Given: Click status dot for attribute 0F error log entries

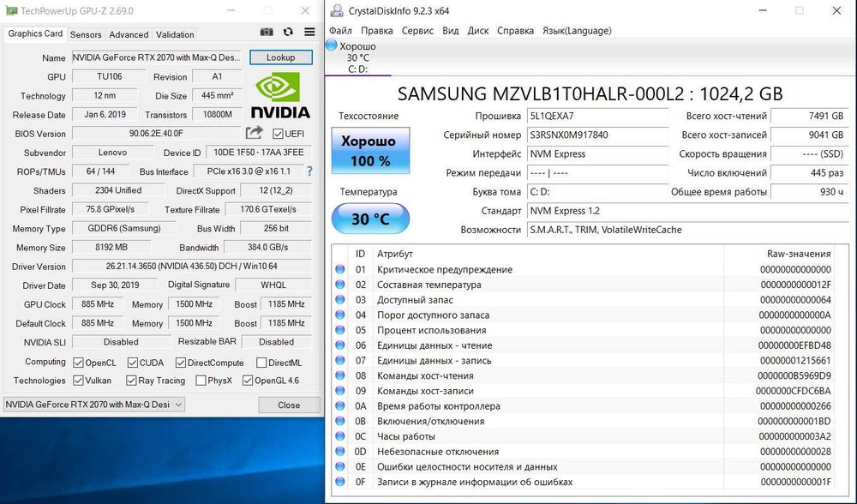Looking at the screenshot, I should [340, 482].
